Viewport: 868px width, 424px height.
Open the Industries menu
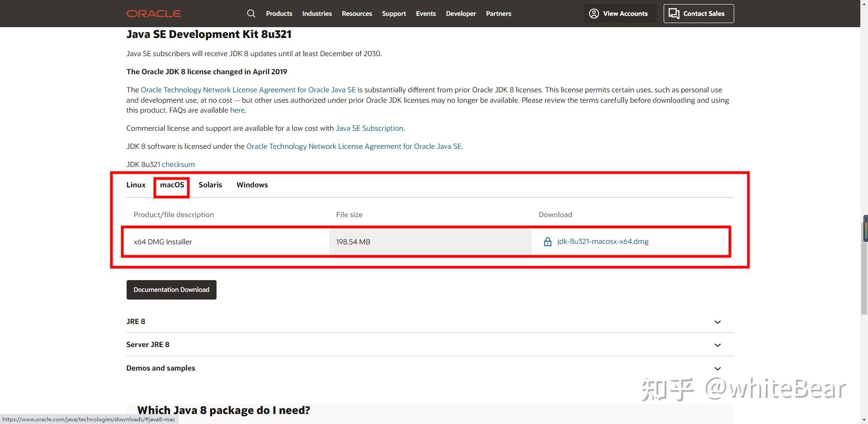317,14
